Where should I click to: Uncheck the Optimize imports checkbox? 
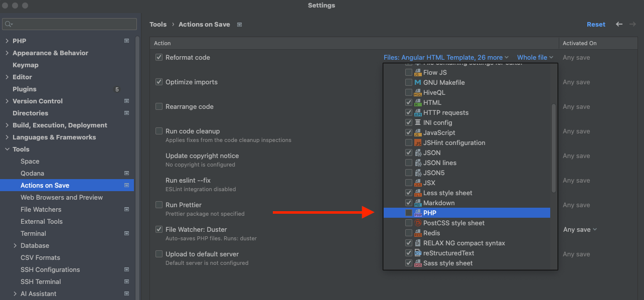coord(159,82)
